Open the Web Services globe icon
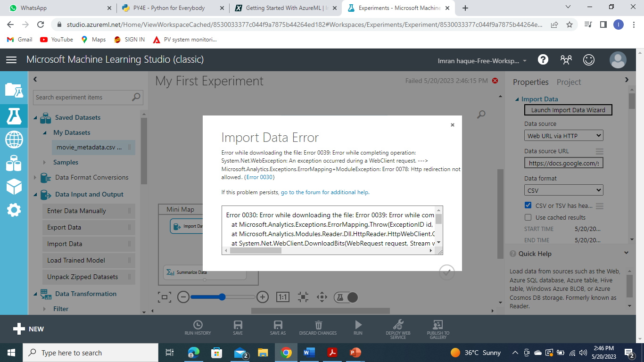 14,140
